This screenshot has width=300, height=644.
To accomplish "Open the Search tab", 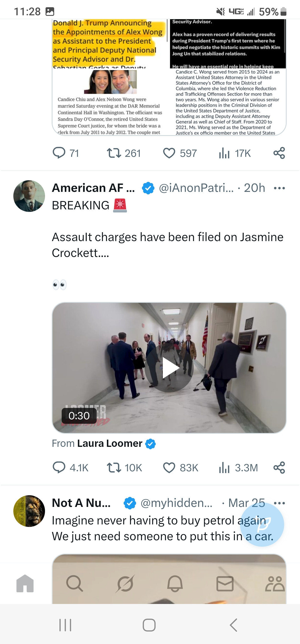I will click(74, 583).
